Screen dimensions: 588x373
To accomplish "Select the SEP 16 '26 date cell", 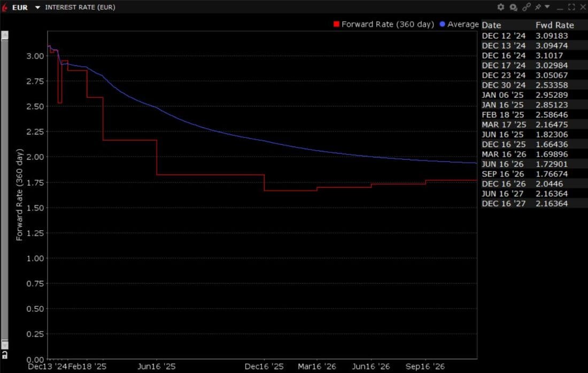I will click(x=503, y=174).
